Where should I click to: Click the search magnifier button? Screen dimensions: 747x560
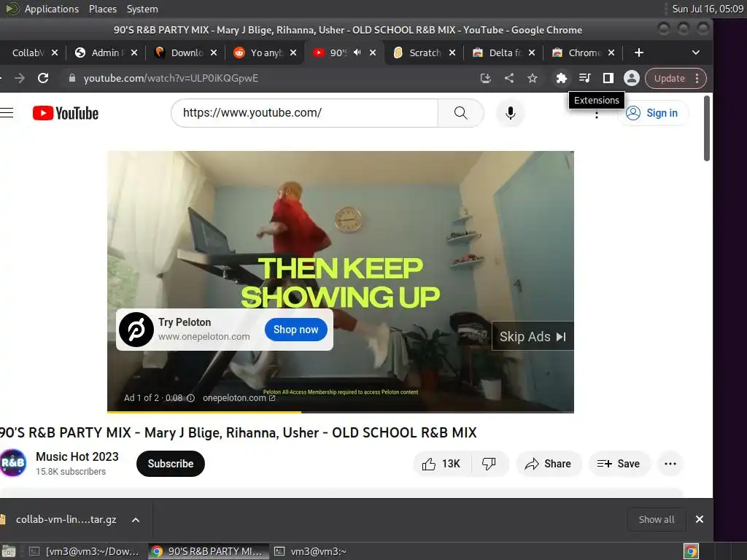pos(460,113)
